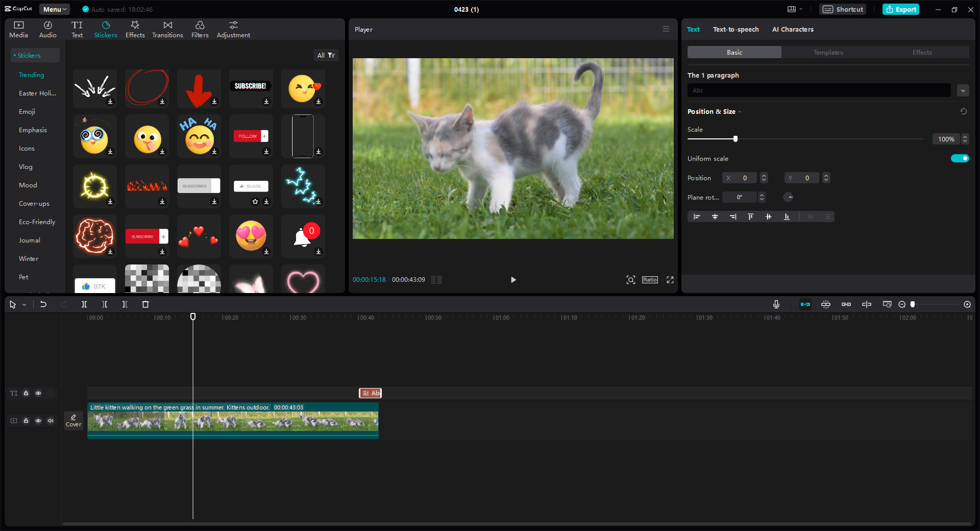Increase the Scale percentage stepper
The image size is (980, 531).
[x=965, y=137]
